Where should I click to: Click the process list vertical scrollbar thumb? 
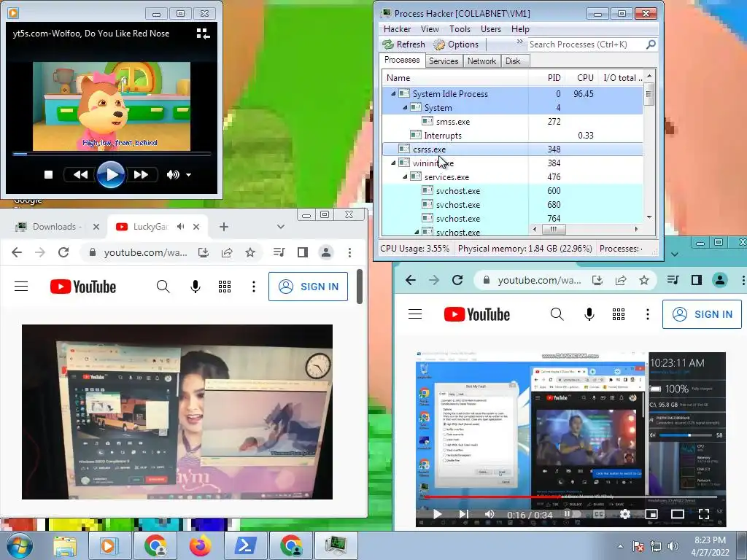649,94
